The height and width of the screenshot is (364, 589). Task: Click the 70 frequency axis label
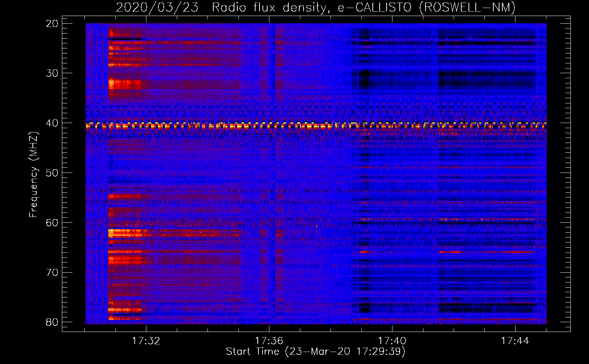(x=52, y=272)
